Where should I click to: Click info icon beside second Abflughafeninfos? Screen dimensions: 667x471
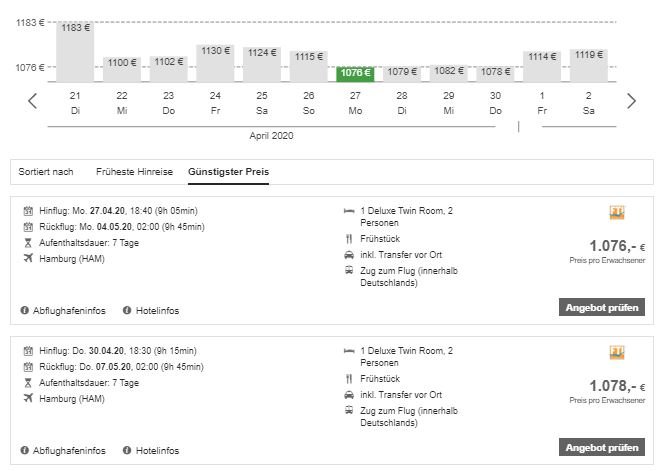click(x=25, y=450)
